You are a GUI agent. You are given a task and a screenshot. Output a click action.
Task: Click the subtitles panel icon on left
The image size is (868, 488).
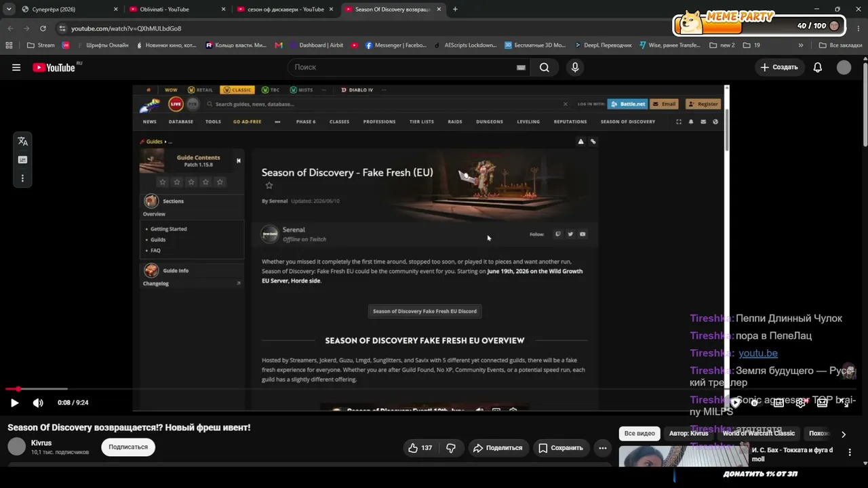(22, 160)
